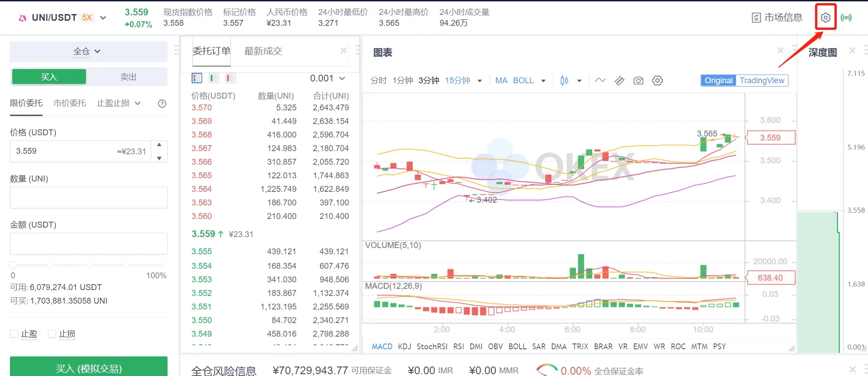Click the 3.559 last price in order book
868x376 pixels.
203,234
